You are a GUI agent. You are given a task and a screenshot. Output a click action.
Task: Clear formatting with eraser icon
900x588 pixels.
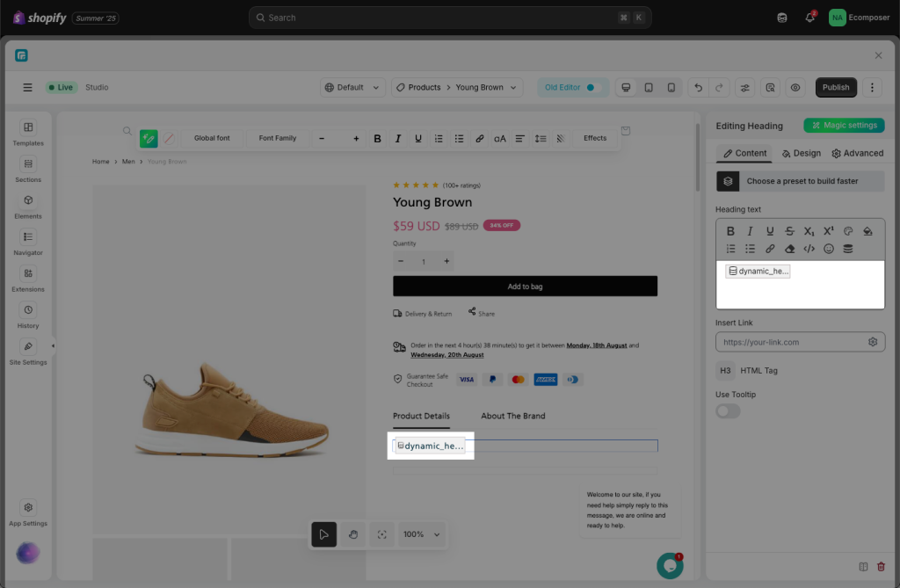tap(790, 249)
